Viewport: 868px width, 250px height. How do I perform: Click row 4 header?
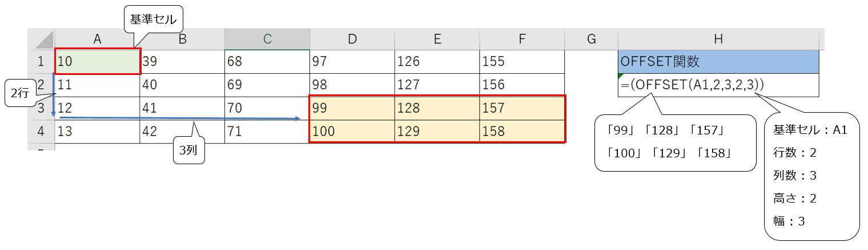point(41,132)
